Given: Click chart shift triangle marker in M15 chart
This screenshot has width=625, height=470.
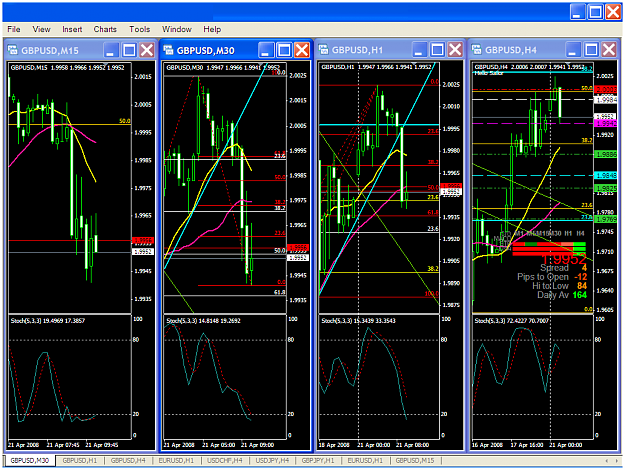Looking at the screenshot, I should click(x=106, y=64).
